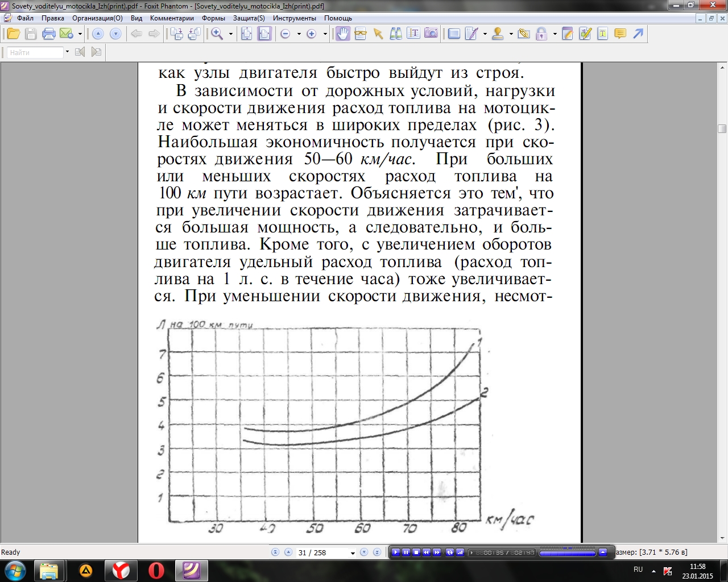The width and height of the screenshot is (728, 582).
Task: Select the yellow Note comment tool
Action: coord(620,34)
